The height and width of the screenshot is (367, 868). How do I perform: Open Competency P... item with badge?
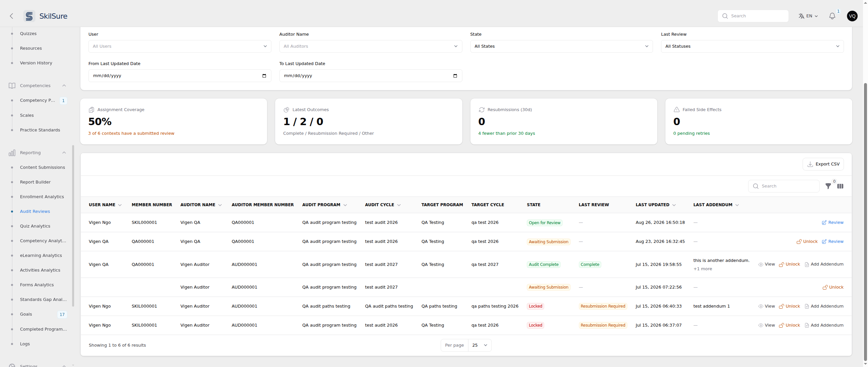[43, 100]
